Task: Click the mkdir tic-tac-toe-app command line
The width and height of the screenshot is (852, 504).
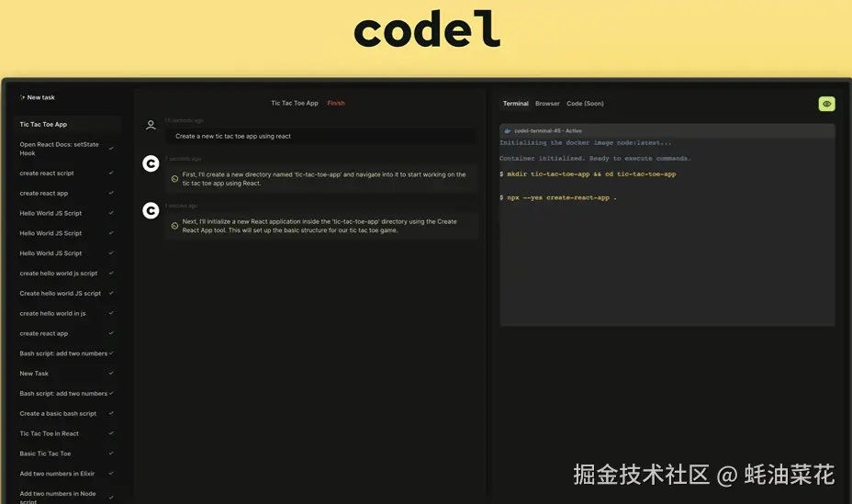Action: (588, 174)
